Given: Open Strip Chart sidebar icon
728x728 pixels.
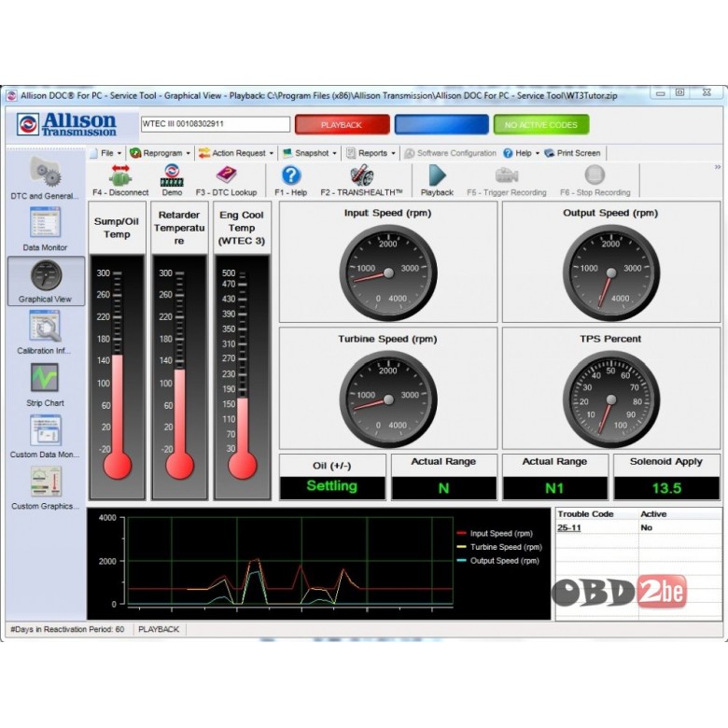Looking at the screenshot, I should pos(45,377).
